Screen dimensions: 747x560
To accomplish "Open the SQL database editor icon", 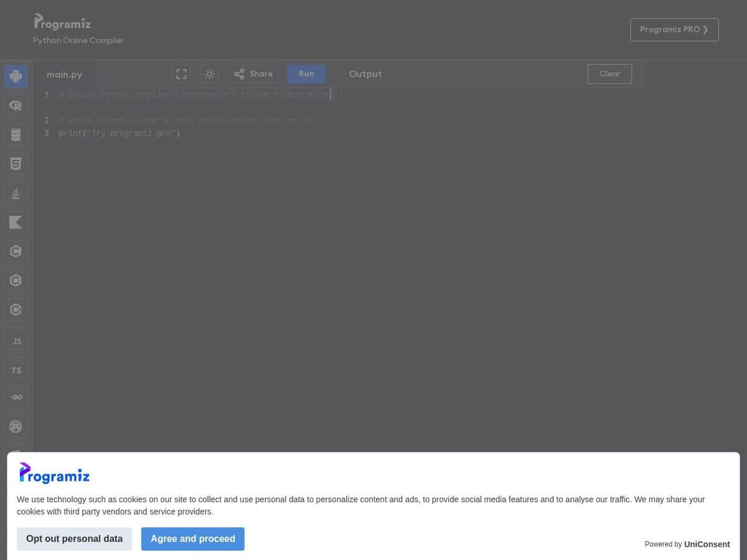I will (16, 135).
